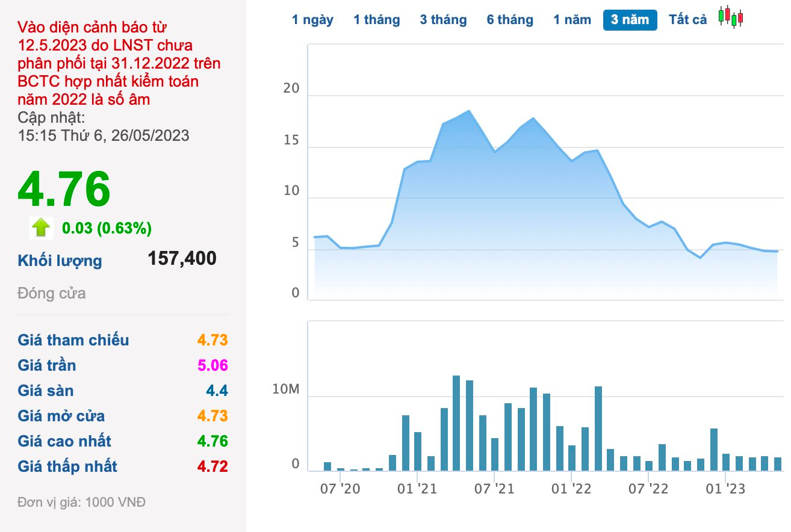Click the "15" price axis label

(291, 140)
